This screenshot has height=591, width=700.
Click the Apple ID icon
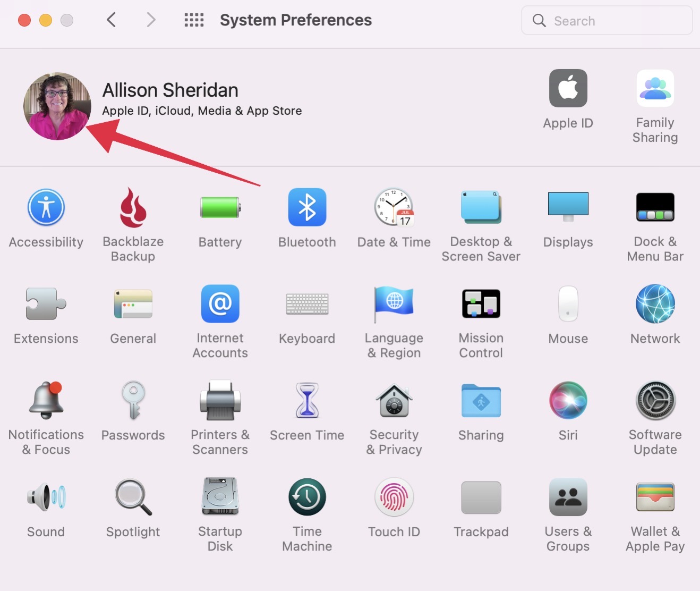(568, 89)
